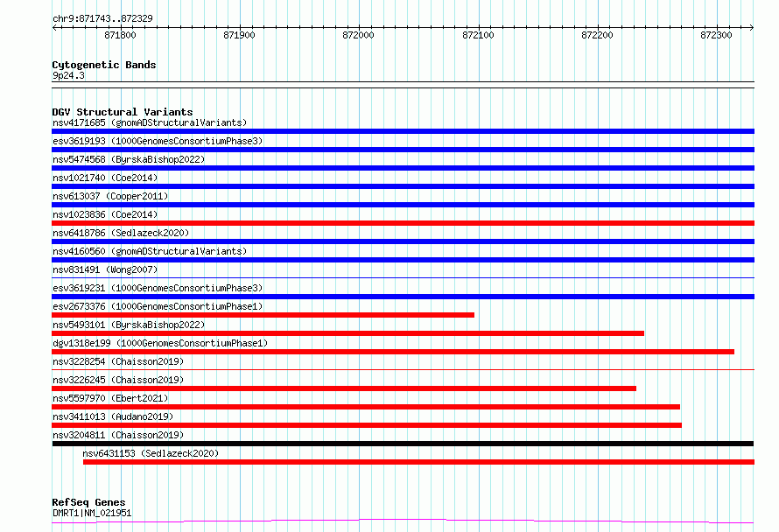The image size is (779, 532).
Task: Click the 872100 ruler position
Action: (478, 35)
